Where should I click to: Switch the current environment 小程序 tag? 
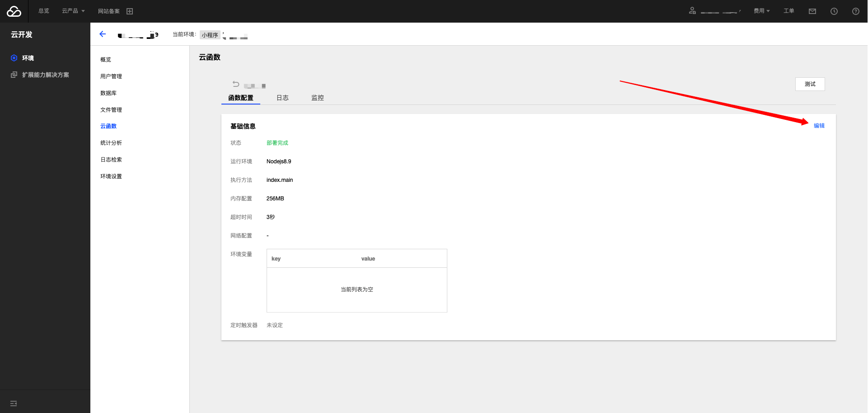210,35
